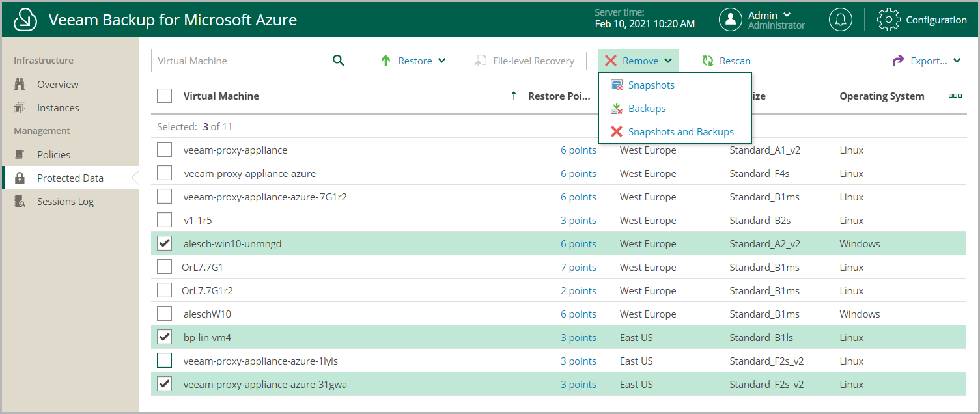Click the Rescan button

pyautogui.click(x=726, y=61)
